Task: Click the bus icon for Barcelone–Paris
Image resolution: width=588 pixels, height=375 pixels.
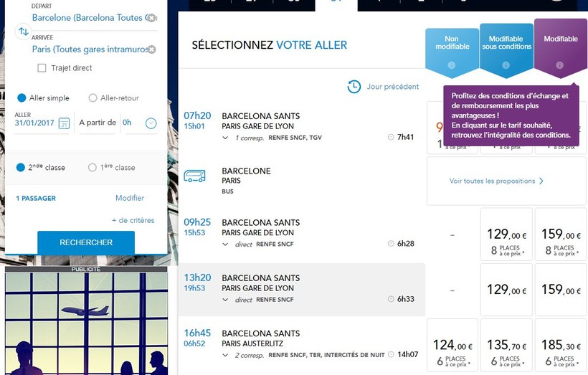Action: pos(195,176)
